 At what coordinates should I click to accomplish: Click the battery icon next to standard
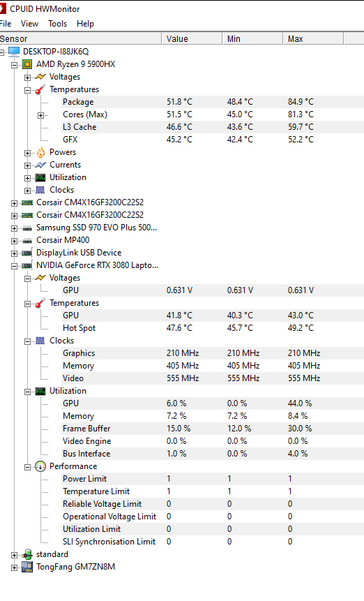pyautogui.click(x=27, y=554)
